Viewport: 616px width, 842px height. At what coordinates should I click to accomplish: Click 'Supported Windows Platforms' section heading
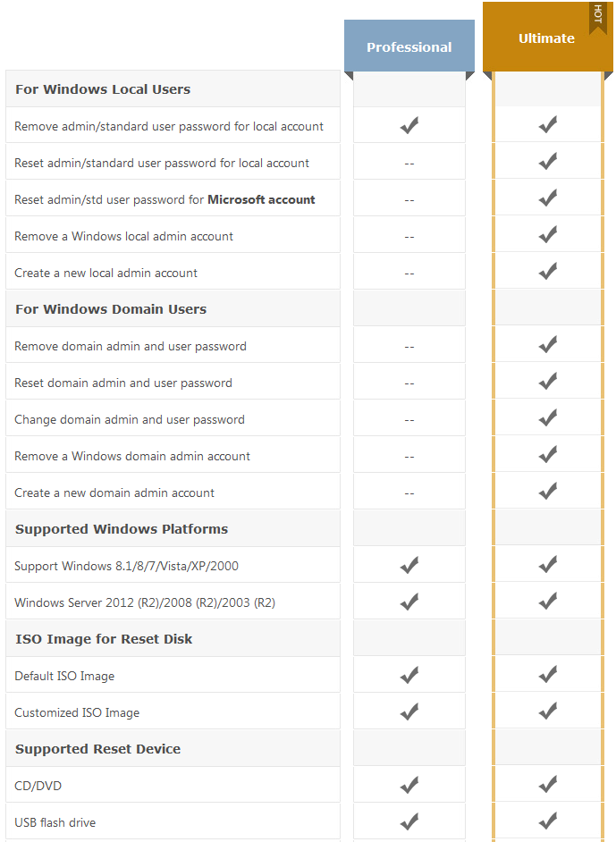[122, 529]
